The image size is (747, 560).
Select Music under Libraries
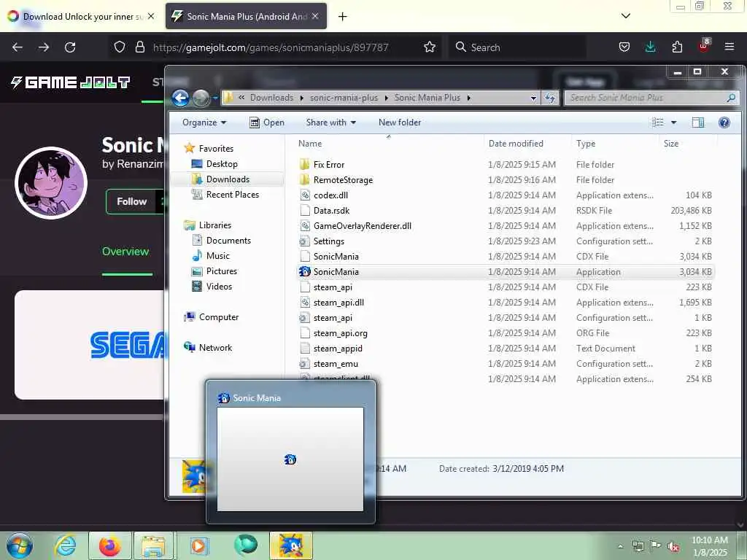[217, 256]
